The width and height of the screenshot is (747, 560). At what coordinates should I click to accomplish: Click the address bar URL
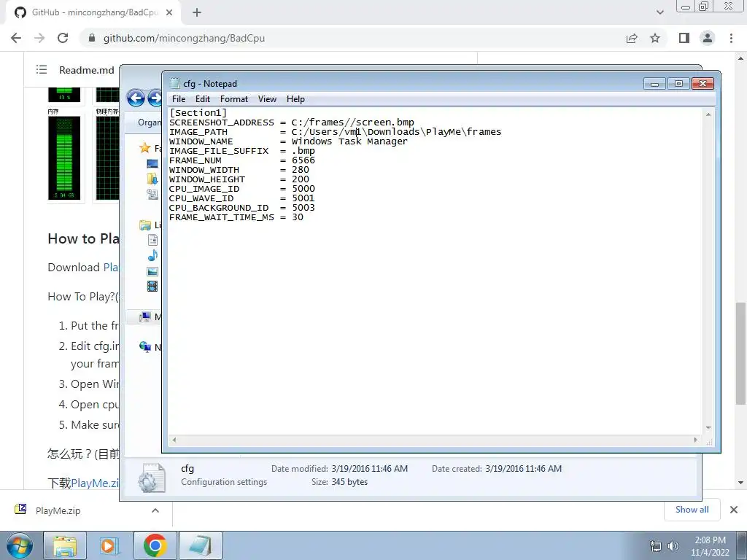tap(184, 38)
